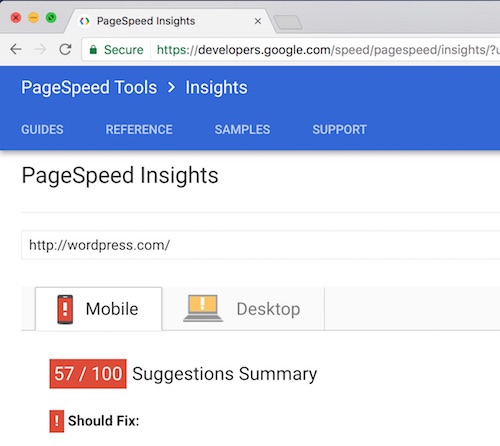Click the yellow laptop warning icon
Viewport: 500px width, 446px height.
(203, 308)
